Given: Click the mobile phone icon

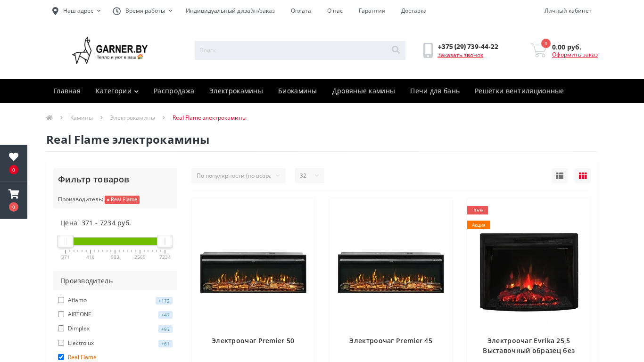Looking at the screenshot, I should pyautogui.click(x=428, y=50).
